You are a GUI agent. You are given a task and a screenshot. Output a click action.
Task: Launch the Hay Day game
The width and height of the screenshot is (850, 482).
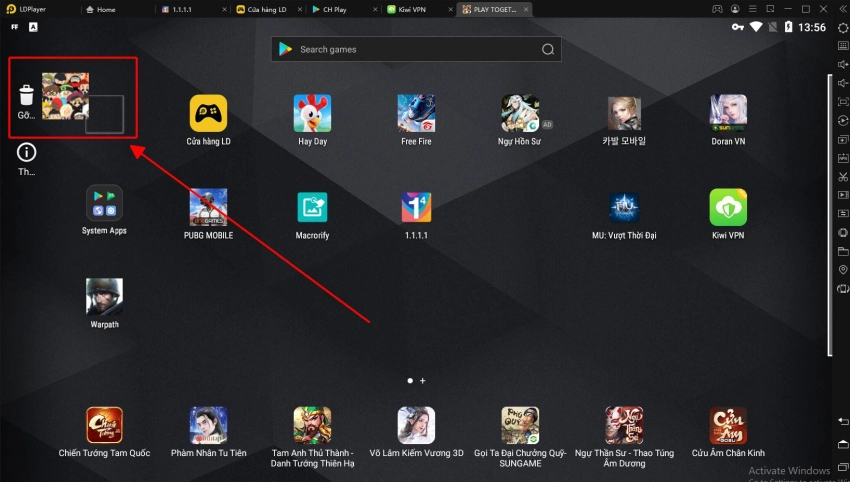[312, 113]
